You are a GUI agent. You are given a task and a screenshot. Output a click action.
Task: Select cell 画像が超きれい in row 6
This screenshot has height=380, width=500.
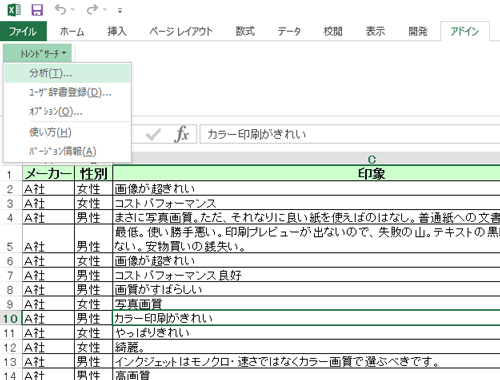pos(306,261)
